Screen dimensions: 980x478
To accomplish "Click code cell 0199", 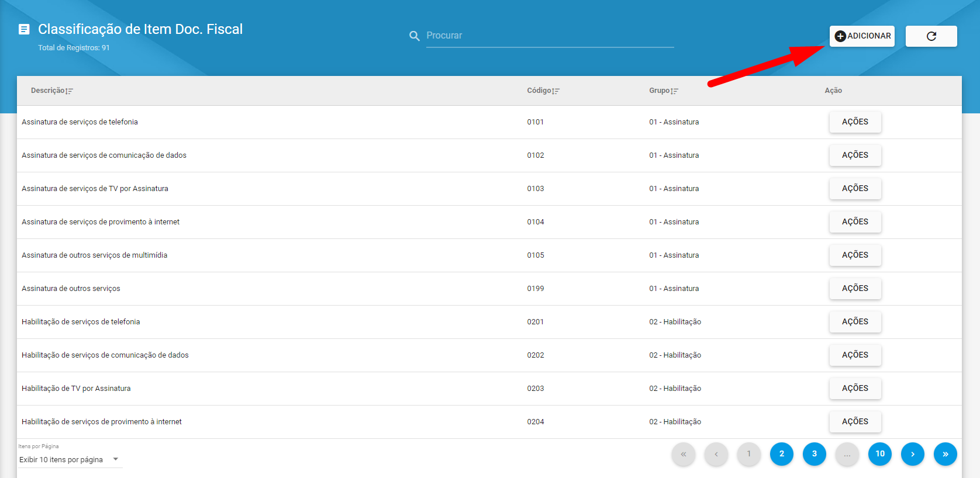I will (535, 289).
